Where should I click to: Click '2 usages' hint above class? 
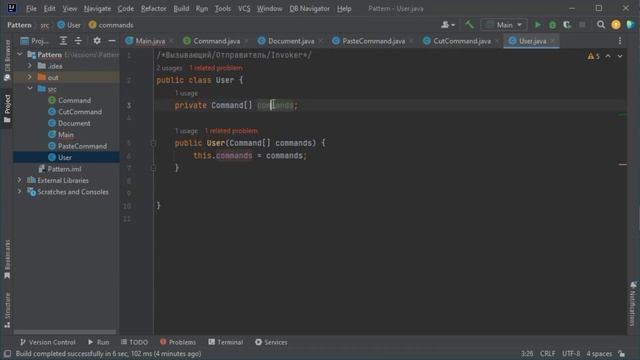pos(169,68)
